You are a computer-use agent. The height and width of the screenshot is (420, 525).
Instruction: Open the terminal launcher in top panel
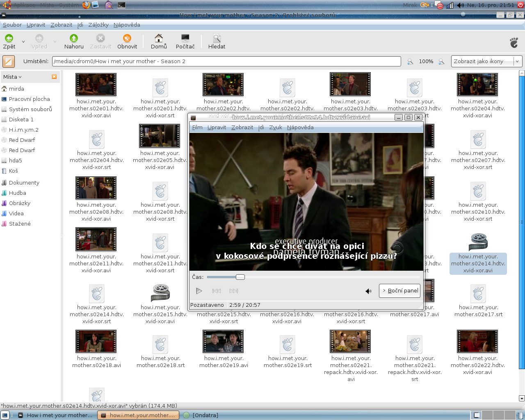[121, 5]
